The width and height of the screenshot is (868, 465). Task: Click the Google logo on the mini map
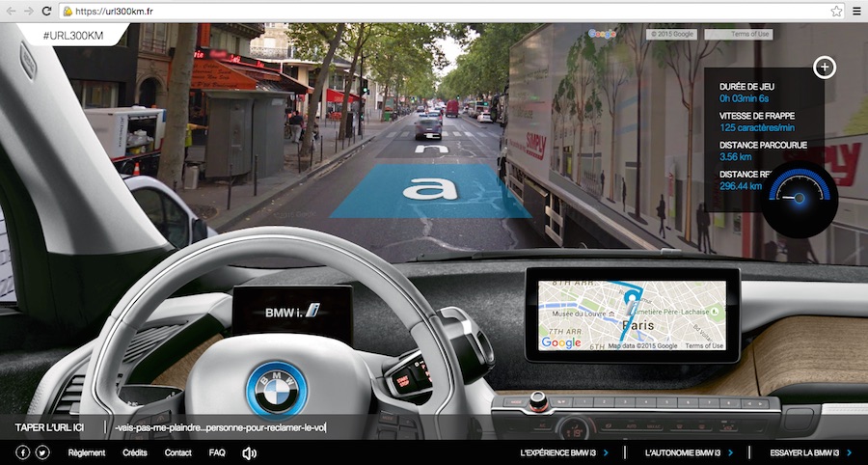click(x=561, y=342)
